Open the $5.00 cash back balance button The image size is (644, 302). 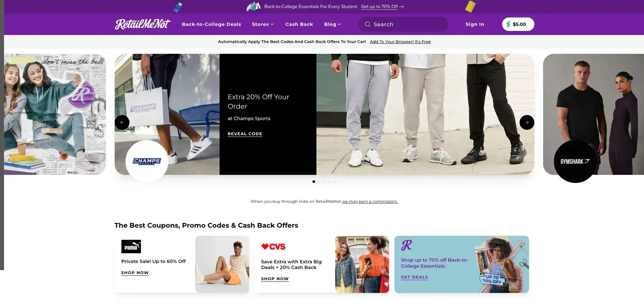pos(518,24)
